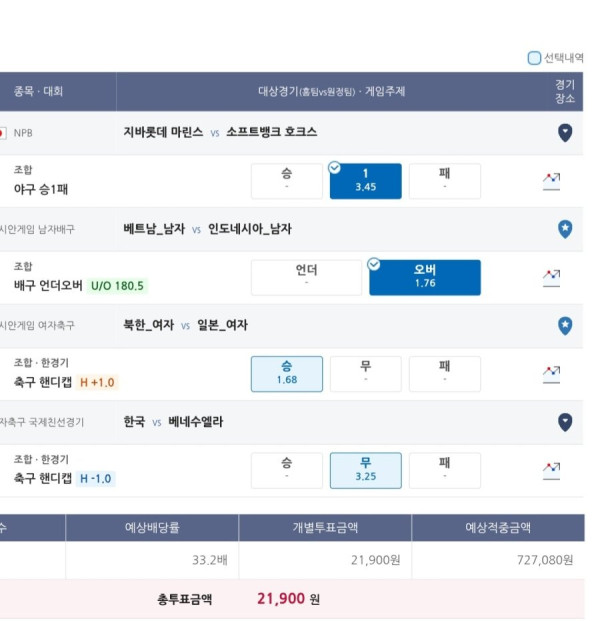
Task: Open venue pin for the NPB match
Action: click(x=565, y=133)
